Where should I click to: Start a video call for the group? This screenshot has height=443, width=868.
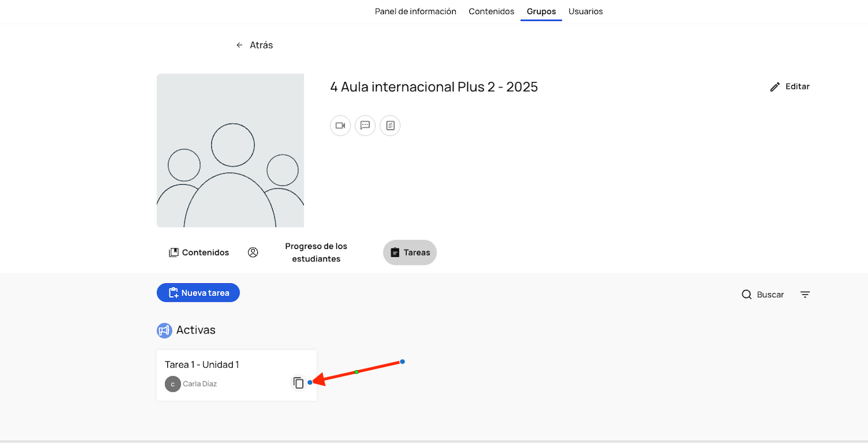340,125
